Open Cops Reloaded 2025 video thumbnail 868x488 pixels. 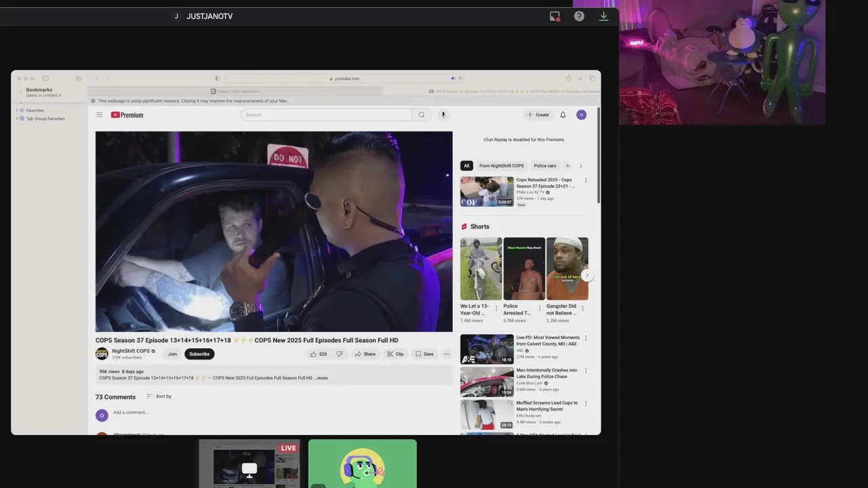point(487,192)
